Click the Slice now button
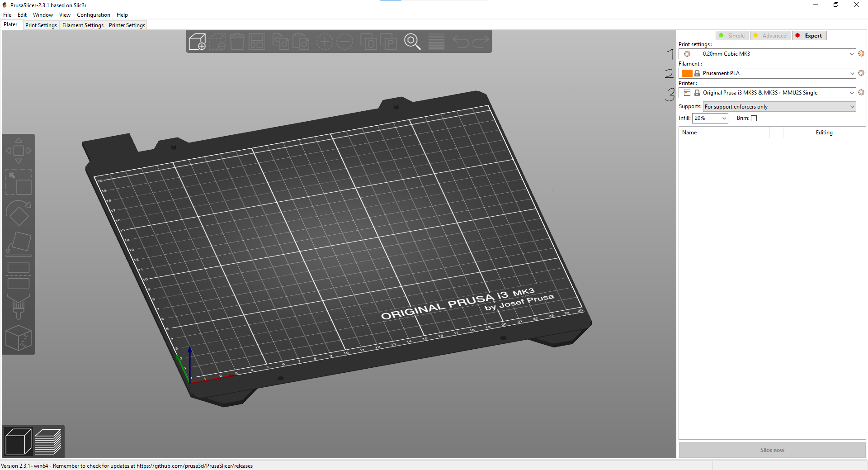Screen dimensions: 868x470 [x=772, y=450]
